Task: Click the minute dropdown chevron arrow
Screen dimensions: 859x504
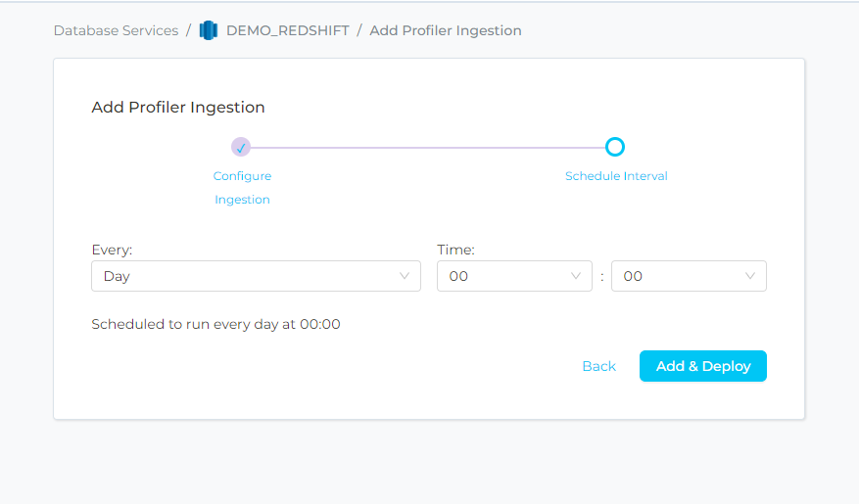Action: pos(750,276)
